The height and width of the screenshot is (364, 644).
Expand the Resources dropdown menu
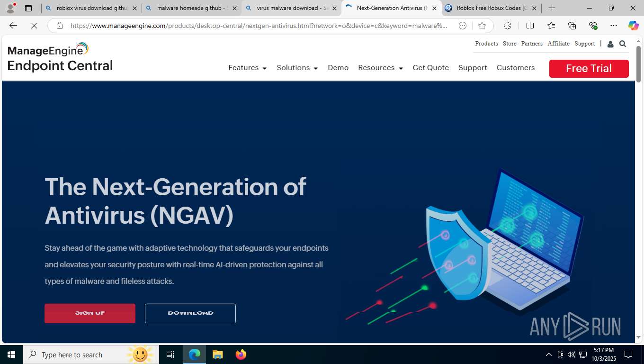coord(380,68)
